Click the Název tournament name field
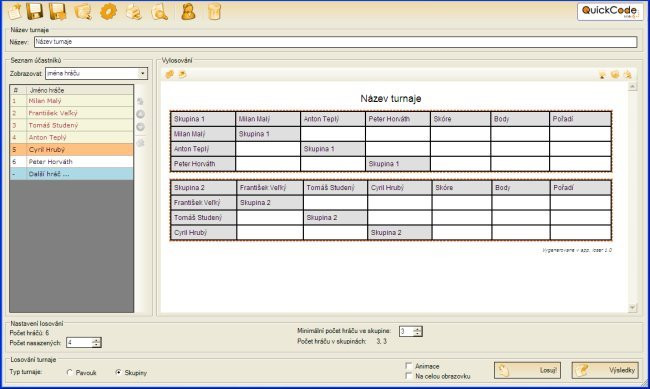Image resolution: width=650 pixels, height=389 pixels. (x=335, y=41)
